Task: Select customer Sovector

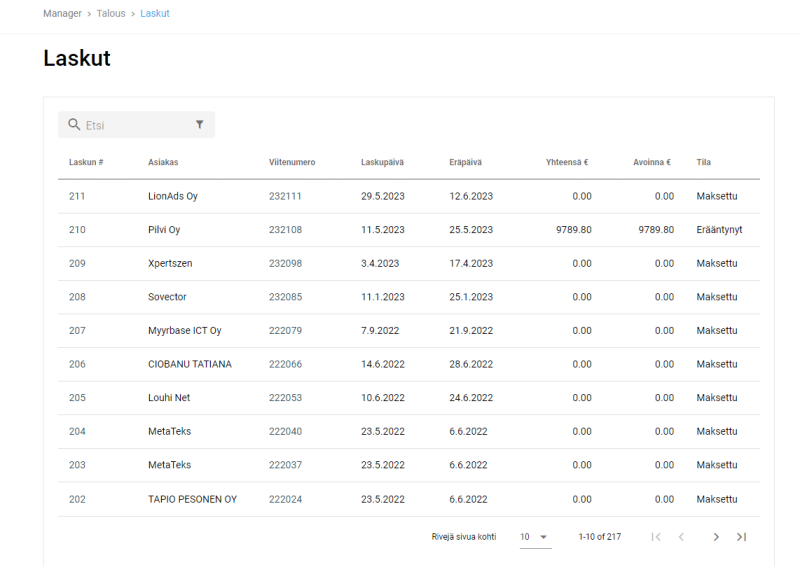Action: (x=167, y=297)
